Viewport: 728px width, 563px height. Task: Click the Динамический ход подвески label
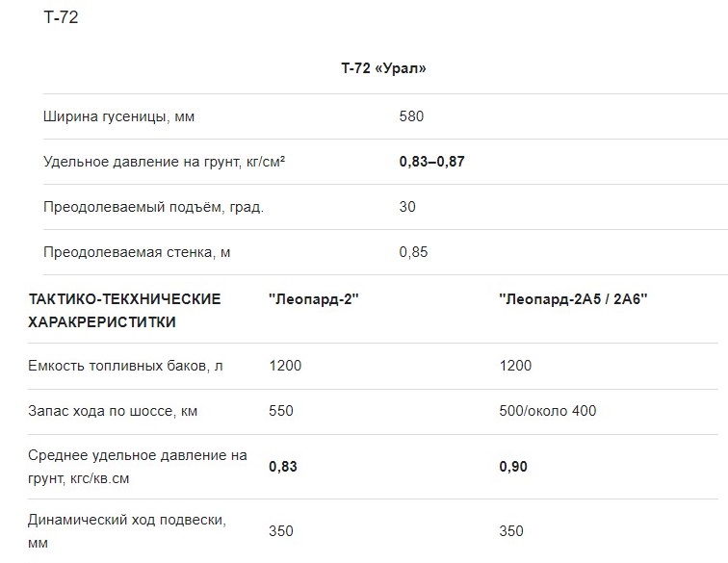click(x=127, y=531)
